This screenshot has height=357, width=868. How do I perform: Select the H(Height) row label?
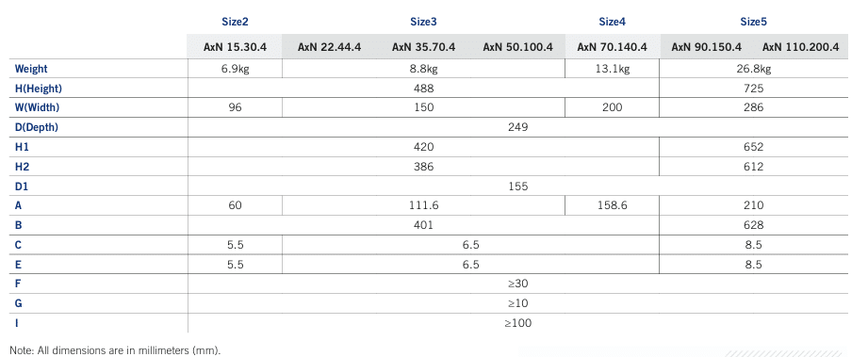39,89
